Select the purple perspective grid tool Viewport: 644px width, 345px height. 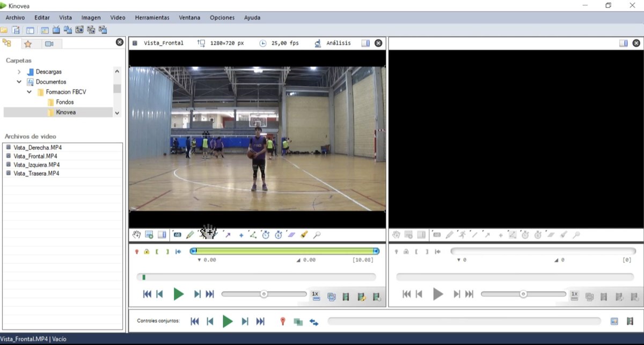[291, 234]
